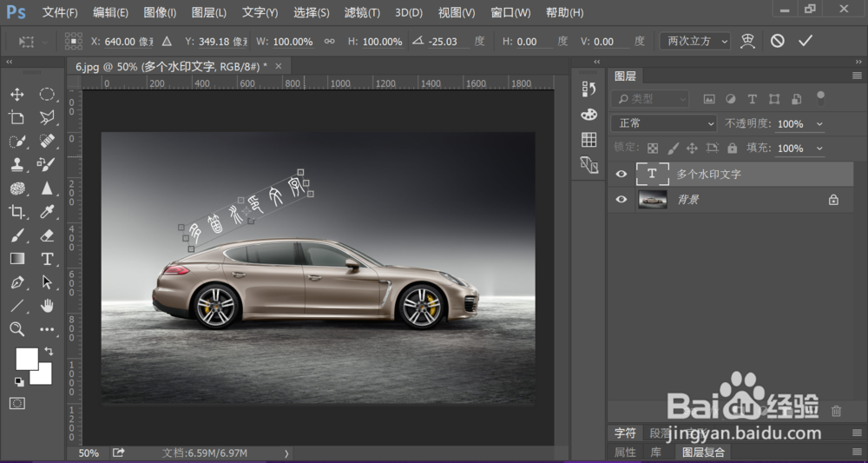Select the Clone Stamp tool
868x463 pixels.
point(17,164)
